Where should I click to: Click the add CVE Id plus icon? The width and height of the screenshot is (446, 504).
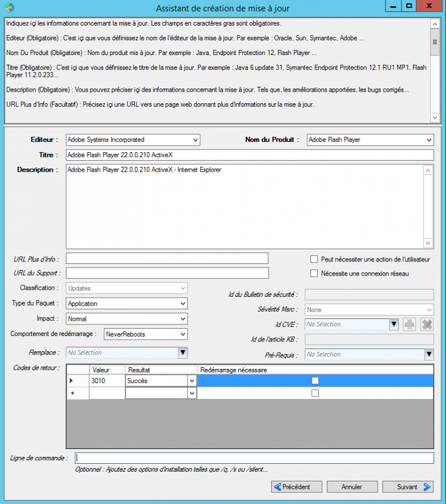pyautogui.click(x=409, y=324)
